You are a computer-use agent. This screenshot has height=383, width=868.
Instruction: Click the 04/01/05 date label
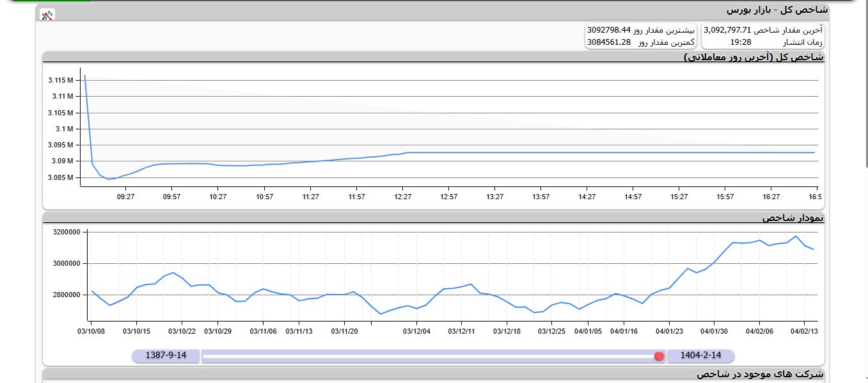click(x=588, y=331)
